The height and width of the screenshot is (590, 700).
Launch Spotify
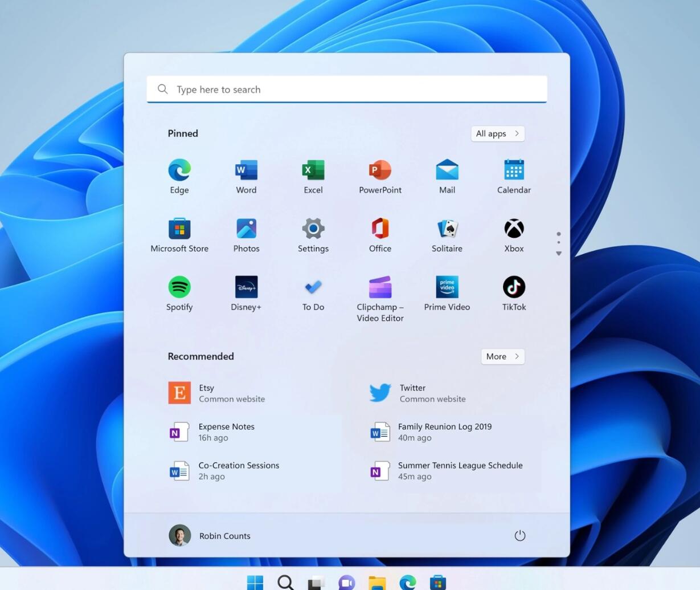tap(179, 294)
